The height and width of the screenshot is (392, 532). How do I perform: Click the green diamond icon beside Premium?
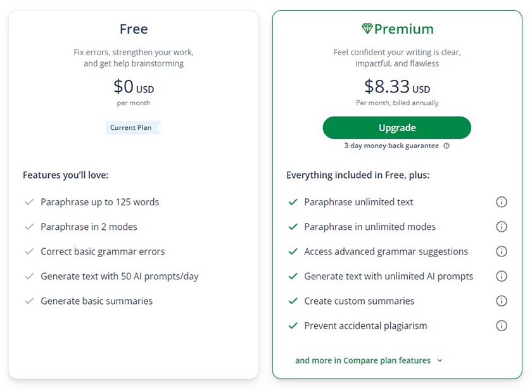point(367,28)
